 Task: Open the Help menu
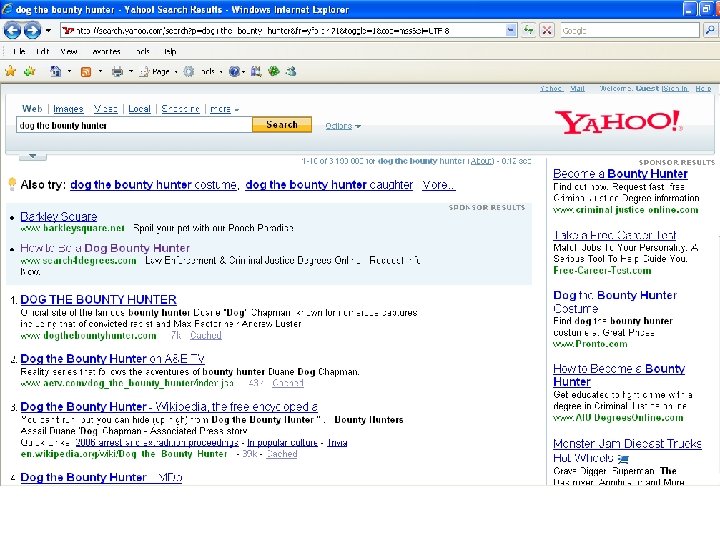pyautogui.click(x=170, y=51)
